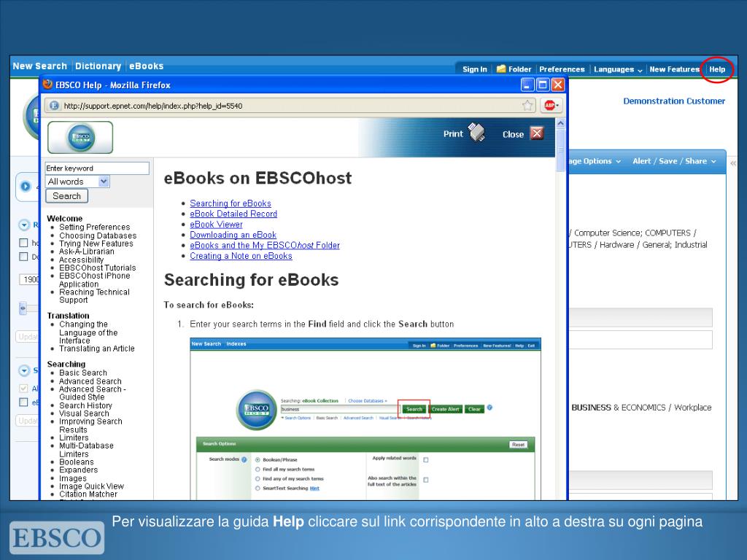This screenshot has height=560, width=747.
Task: Open Visual Search help topic
Action: (84, 414)
